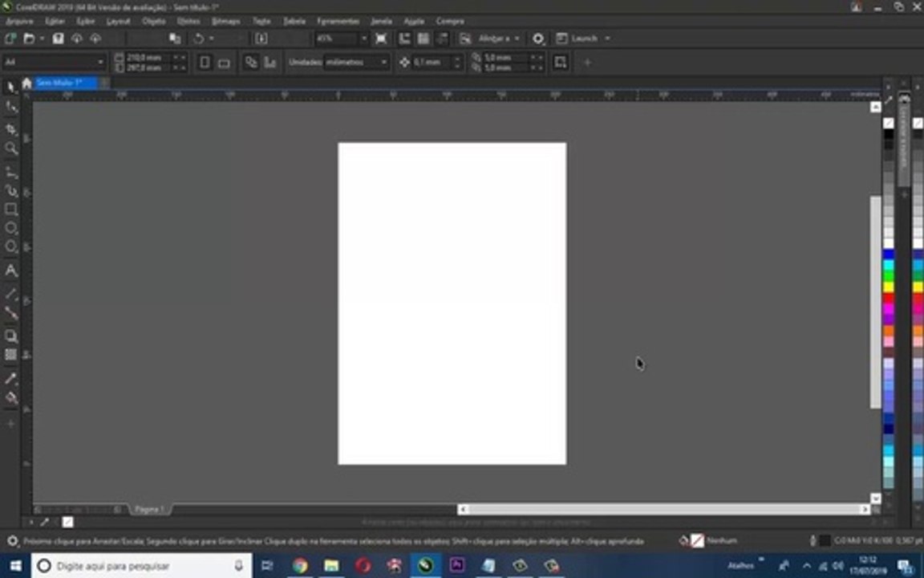Select the Color Eyedropper tool
Image resolution: width=924 pixels, height=578 pixels.
point(10,378)
